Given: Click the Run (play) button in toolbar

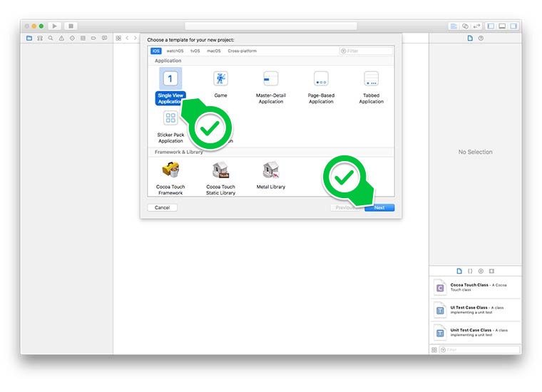Looking at the screenshot, I should point(54,26).
